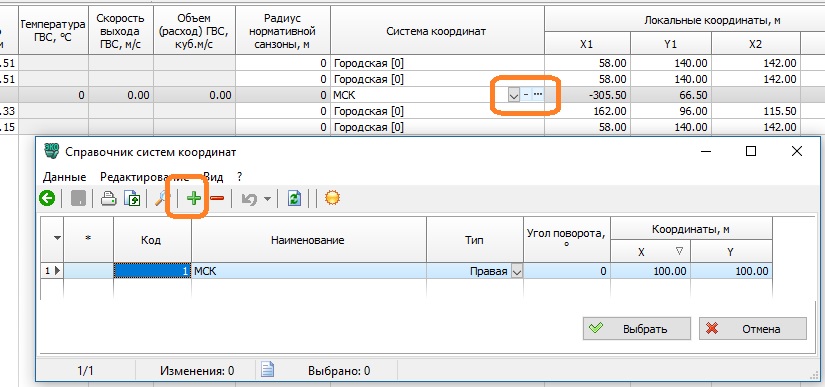
Task: Click the undo arrow toolbar icon
Action: click(249, 199)
